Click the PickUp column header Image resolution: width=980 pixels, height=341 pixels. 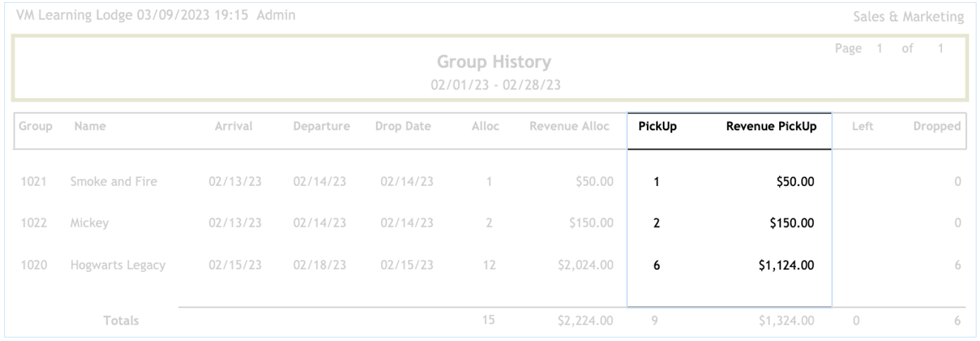652,128
